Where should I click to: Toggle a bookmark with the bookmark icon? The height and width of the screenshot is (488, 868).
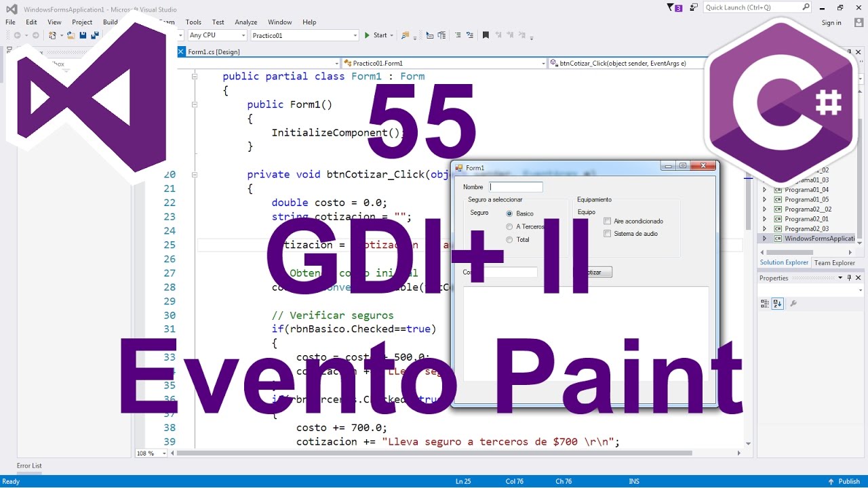[x=486, y=35]
